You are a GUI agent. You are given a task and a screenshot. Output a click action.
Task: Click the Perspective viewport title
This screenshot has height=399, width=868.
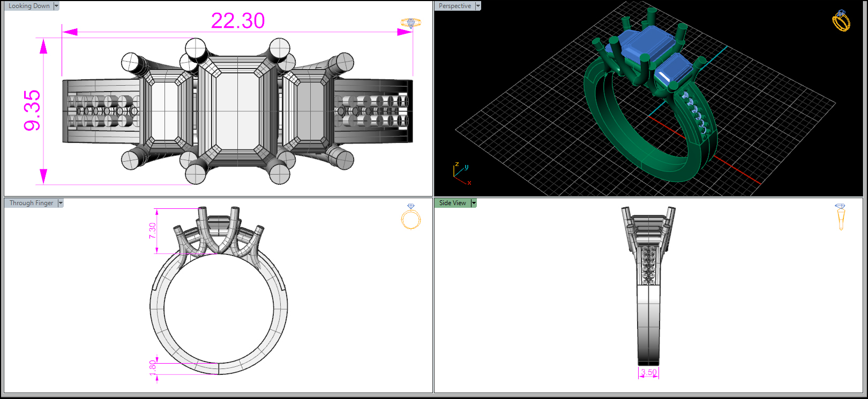(x=455, y=6)
